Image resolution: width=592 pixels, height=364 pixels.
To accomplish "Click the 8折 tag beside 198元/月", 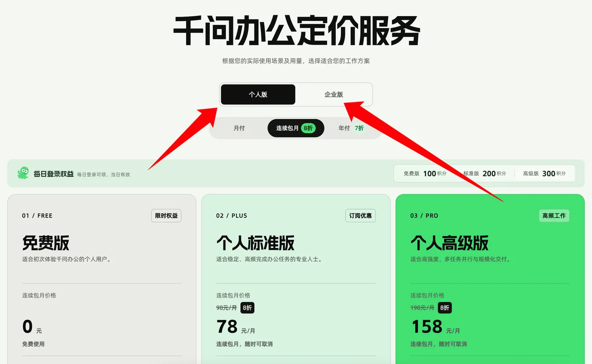I will pos(445,308).
